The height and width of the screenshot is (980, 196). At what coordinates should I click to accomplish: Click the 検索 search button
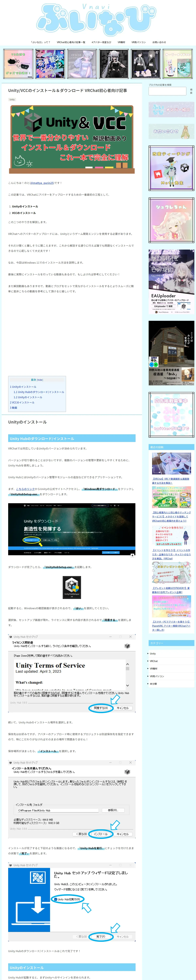[191, 91]
